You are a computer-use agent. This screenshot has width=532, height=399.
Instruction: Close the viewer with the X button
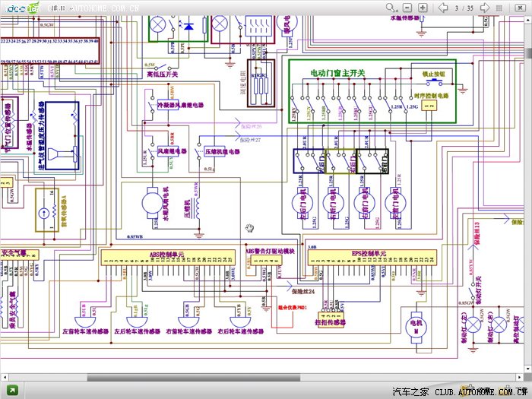(x=521, y=8)
